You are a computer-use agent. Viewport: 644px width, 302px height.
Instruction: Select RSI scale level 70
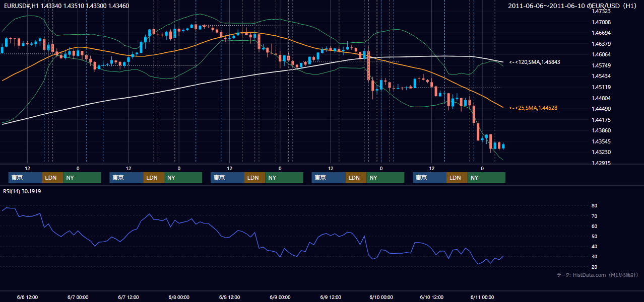pyautogui.click(x=594, y=216)
